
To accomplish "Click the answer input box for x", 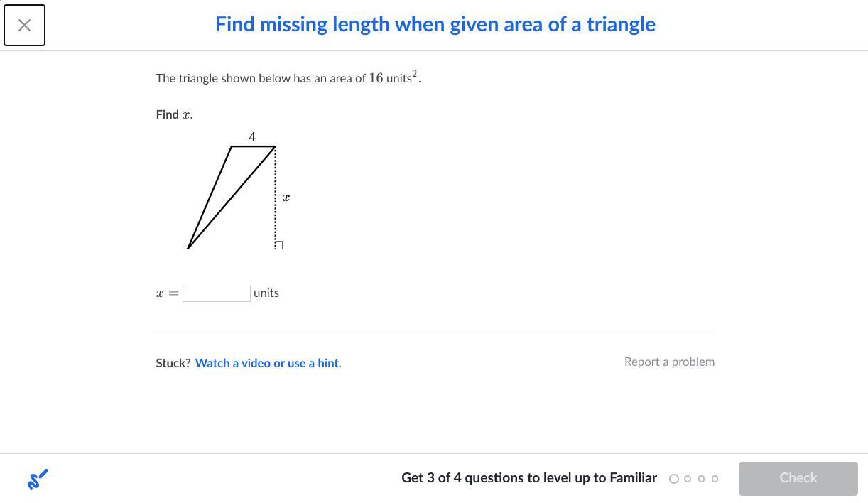I will point(216,293).
